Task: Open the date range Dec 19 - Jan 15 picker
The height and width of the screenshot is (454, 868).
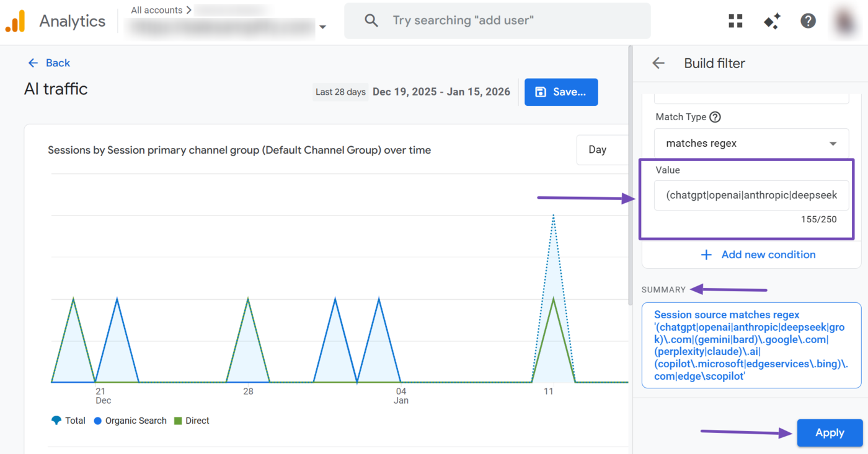Action: tap(441, 92)
